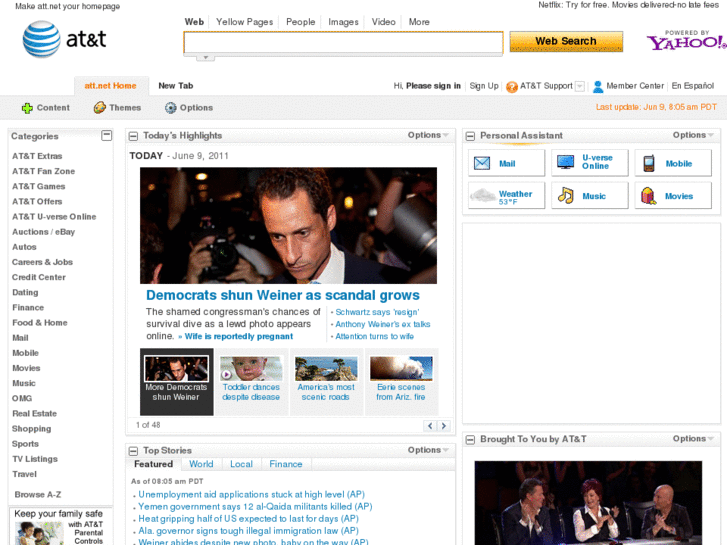Open Democrats shun Weiner headline
Screen dimensions: 727x545
(x=283, y=295)
